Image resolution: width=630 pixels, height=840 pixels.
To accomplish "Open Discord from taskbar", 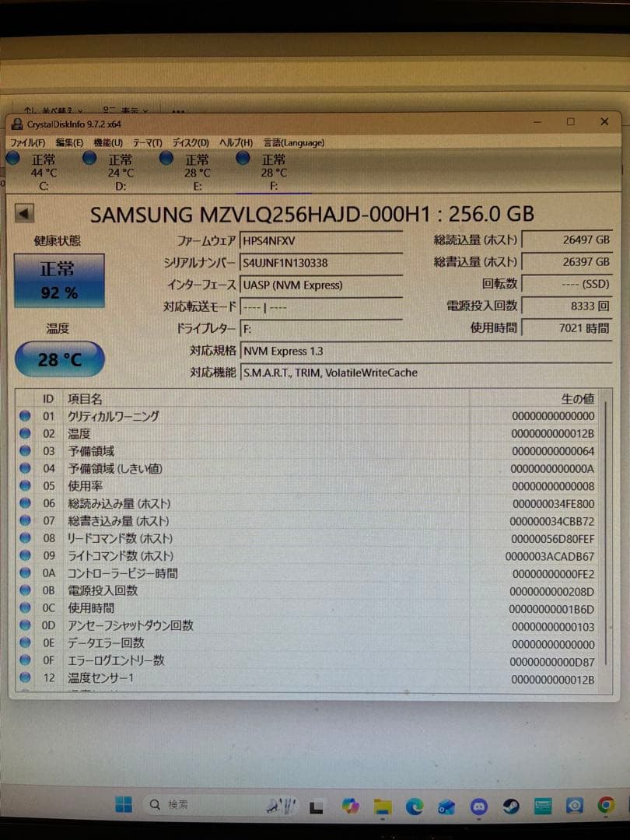I will (478, 806).
